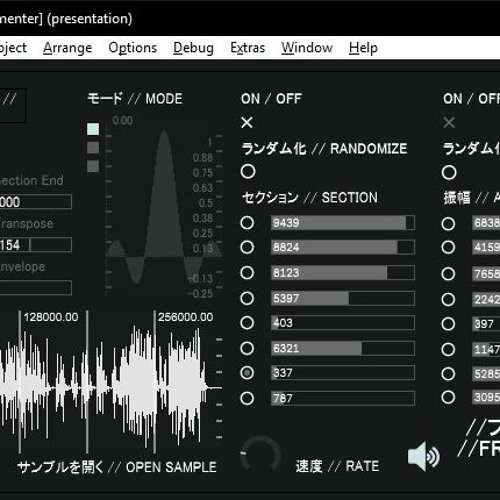Click the section slider showing 337
Image resolution: width=500 pixels, height=500 pixels.
343,373
